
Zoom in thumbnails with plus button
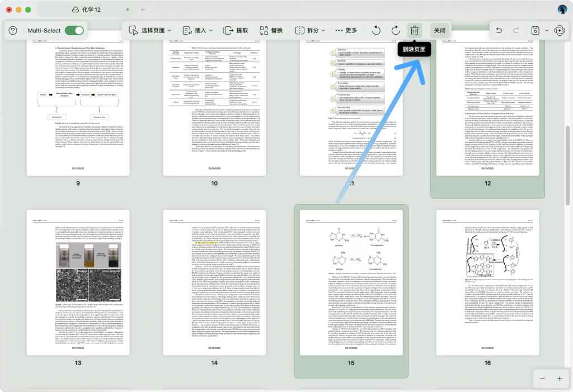(x=560, y=379)
